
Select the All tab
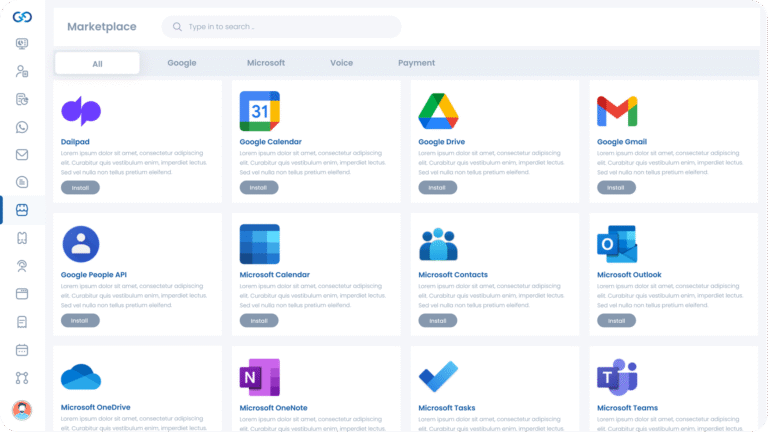point(97,64)
